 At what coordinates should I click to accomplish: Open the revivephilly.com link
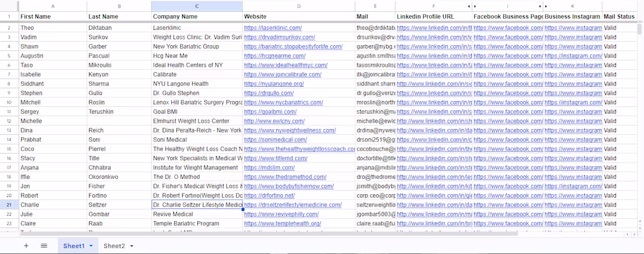[282, 214]
